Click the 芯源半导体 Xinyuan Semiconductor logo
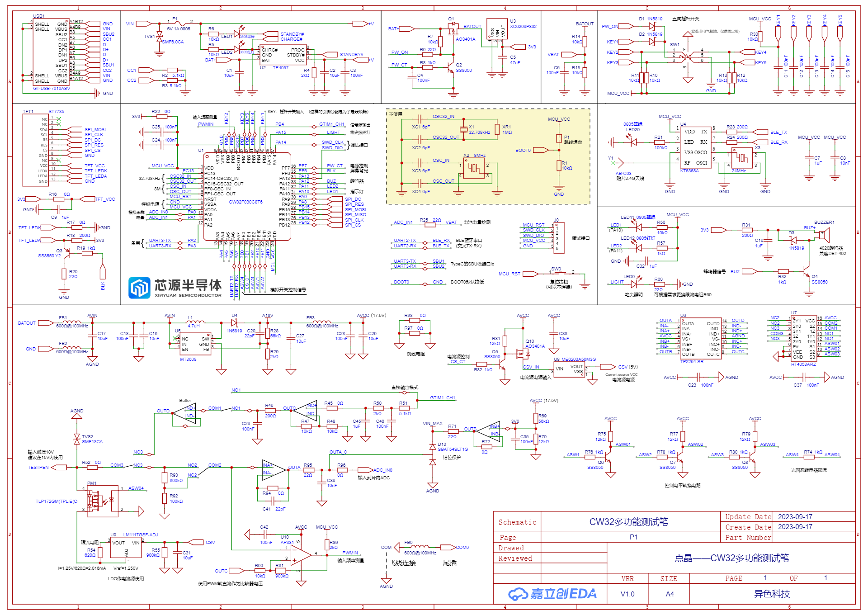868x615 pixels. (175, 288)
